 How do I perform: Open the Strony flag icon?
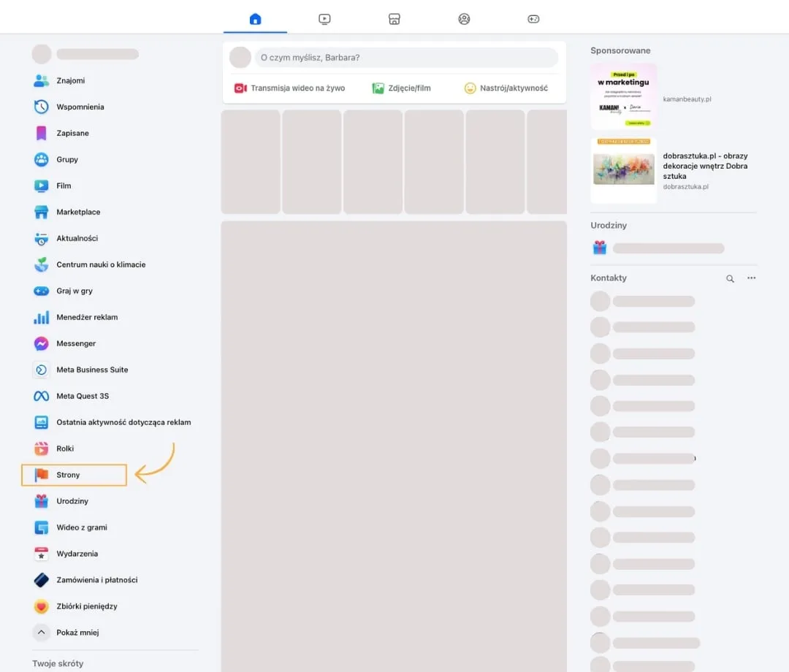[41, 475]
